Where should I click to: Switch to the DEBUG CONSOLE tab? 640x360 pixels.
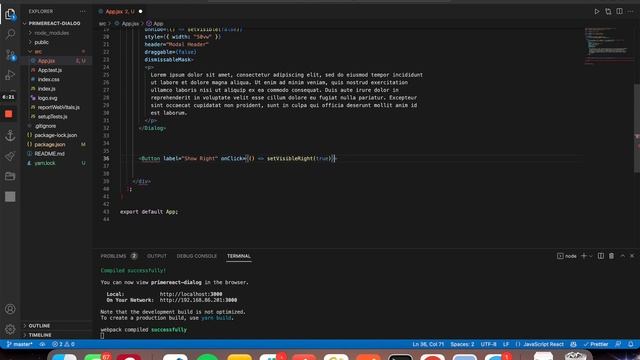[x=197, y=256]
